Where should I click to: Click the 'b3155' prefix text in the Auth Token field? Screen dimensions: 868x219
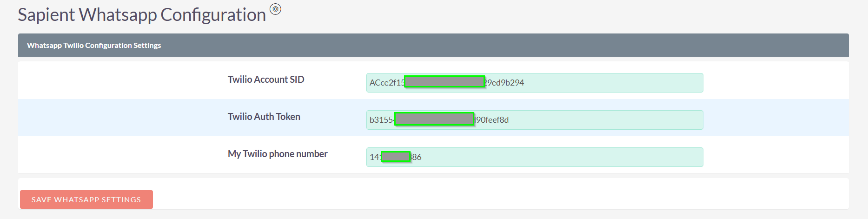coord(381,120)
